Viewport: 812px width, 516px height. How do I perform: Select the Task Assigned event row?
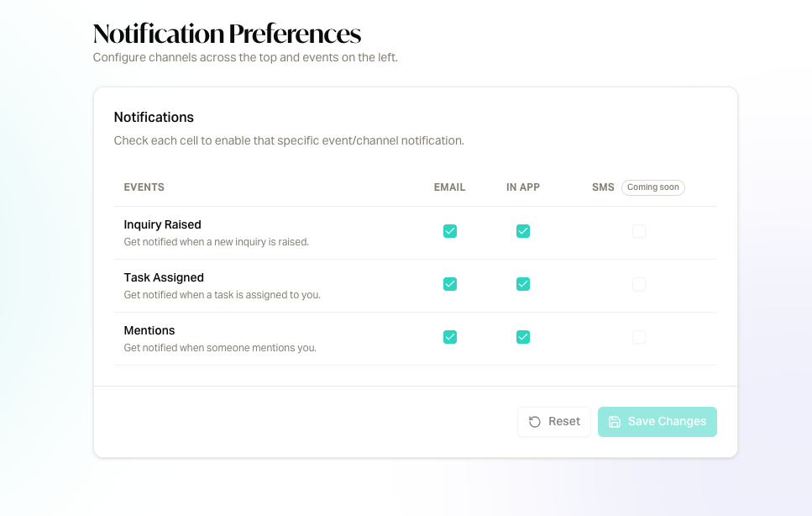click(x=164, y=277)
